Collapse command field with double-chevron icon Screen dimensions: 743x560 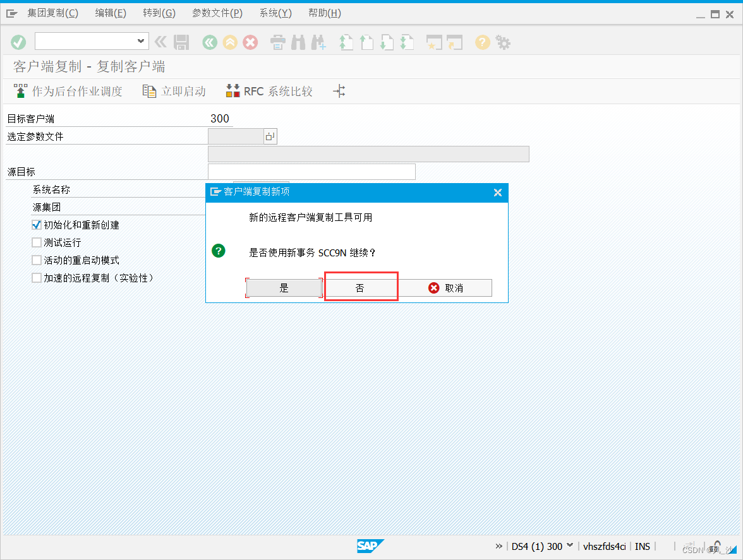(160, 42)
